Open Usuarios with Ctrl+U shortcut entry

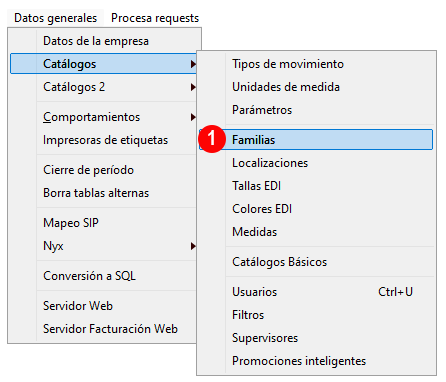(x=316, y=292)
